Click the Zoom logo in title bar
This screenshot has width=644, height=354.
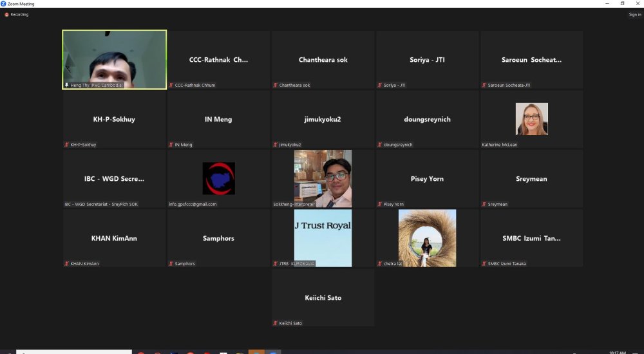(4, 4)
